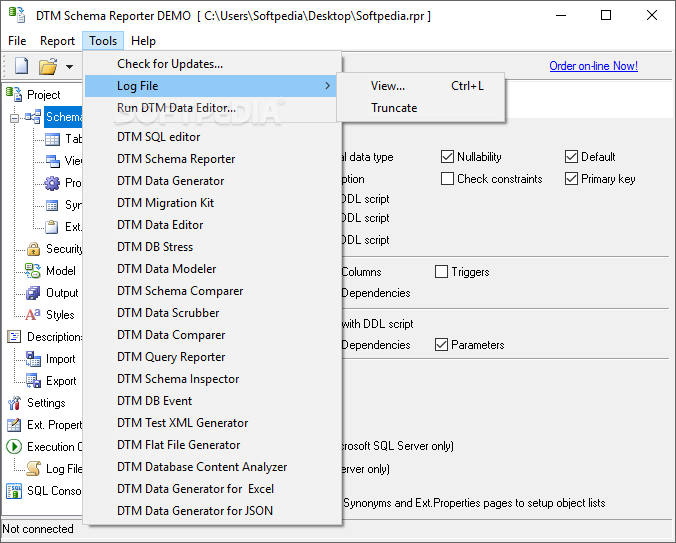Viewport: 676px width, 543px height.
Task: Choose Truncate in the Log File submenu
Action: click(x=420, y=108)
